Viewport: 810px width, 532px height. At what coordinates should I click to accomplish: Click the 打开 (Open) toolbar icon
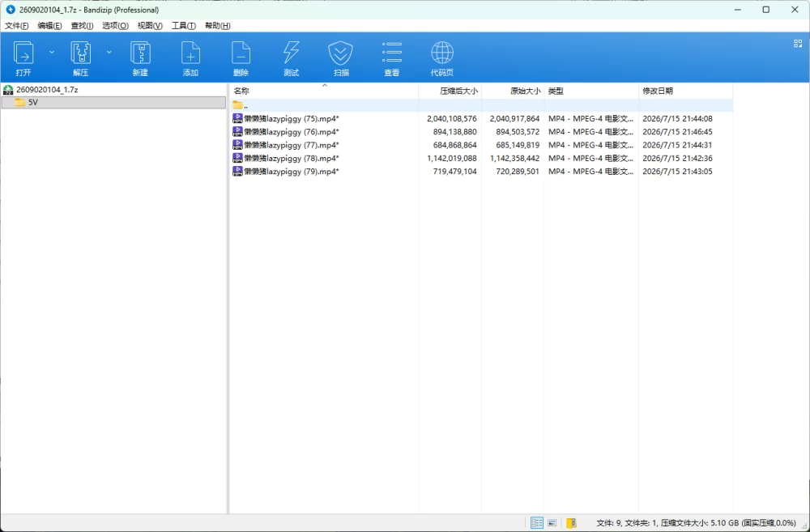[23, 53]
